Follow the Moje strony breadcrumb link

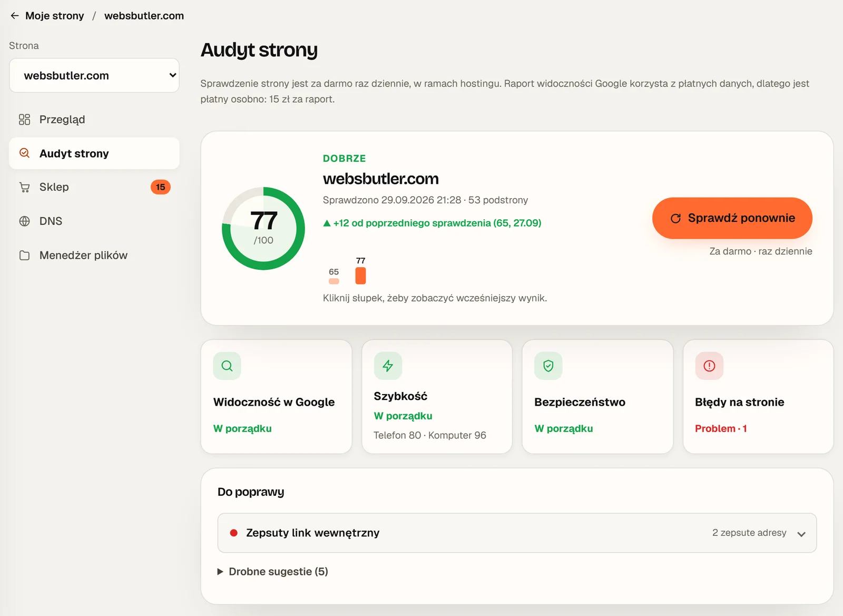click(x=55, y=16)
